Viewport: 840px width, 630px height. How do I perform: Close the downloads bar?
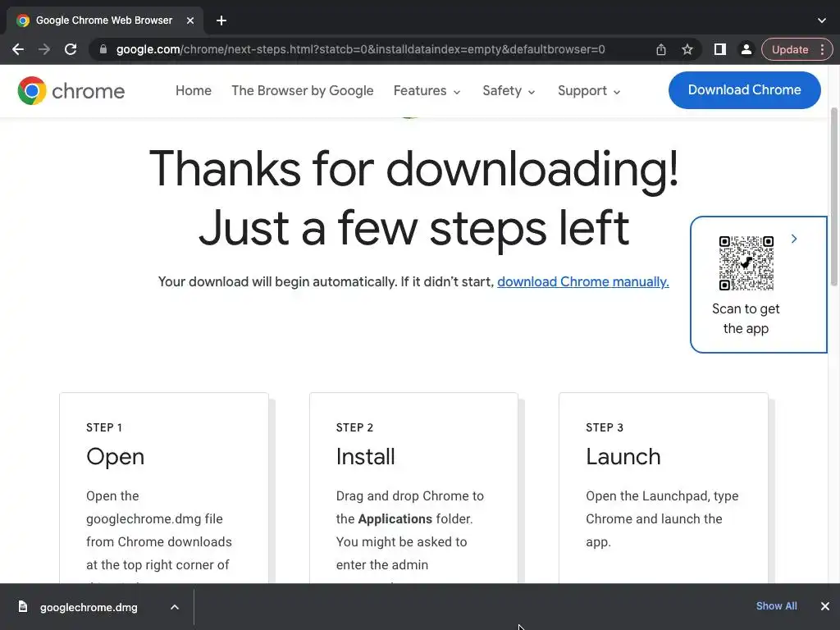point(825,606)
